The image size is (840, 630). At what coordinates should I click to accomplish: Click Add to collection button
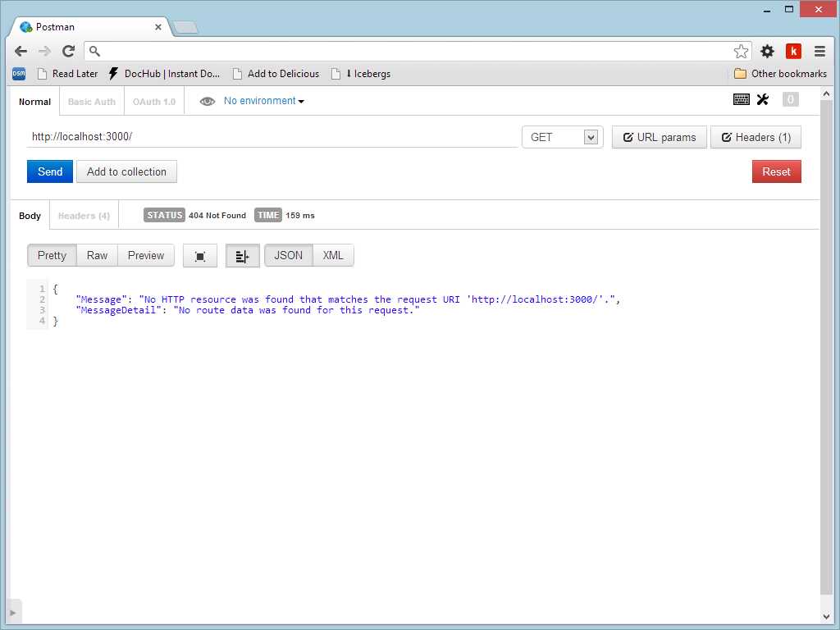(x=126, y=171)
